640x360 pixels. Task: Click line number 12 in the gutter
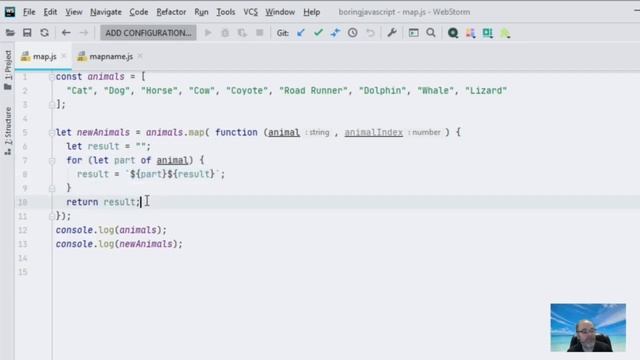tap(22, 230)
